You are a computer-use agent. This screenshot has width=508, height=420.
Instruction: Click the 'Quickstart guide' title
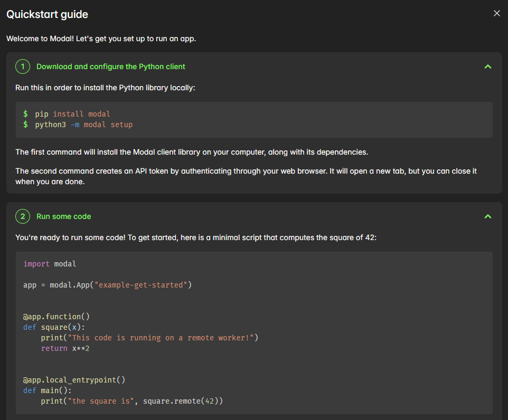click(x=48, y=15)
